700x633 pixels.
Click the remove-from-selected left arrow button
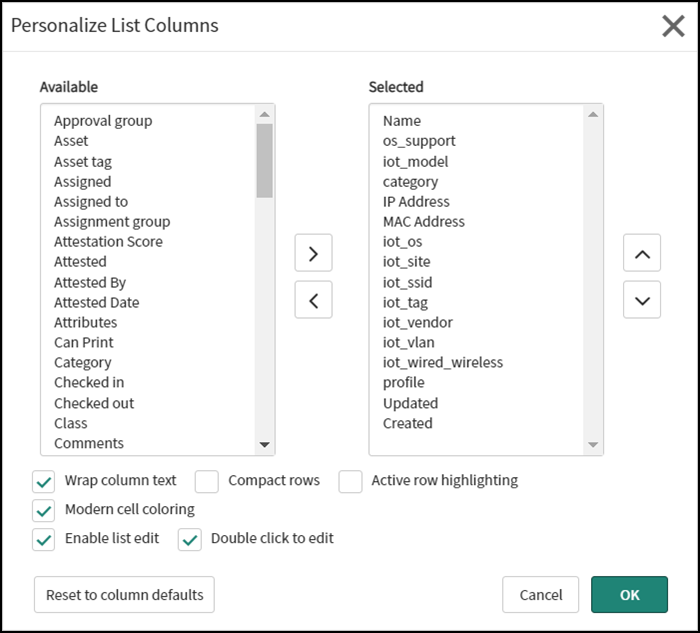click(313, 300)
